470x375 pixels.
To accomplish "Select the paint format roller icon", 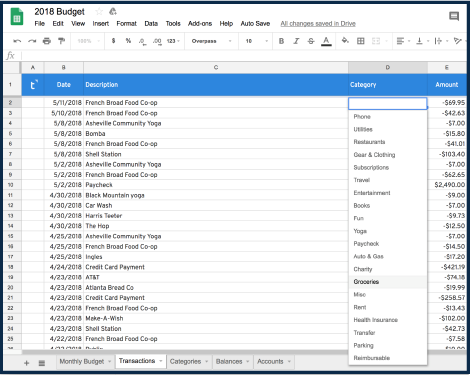I will (x=61, y=41).
